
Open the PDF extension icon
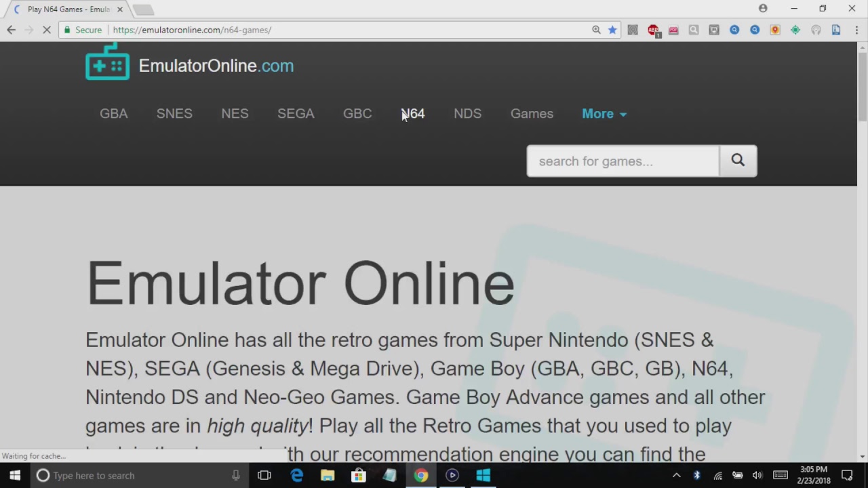(673, 30)
